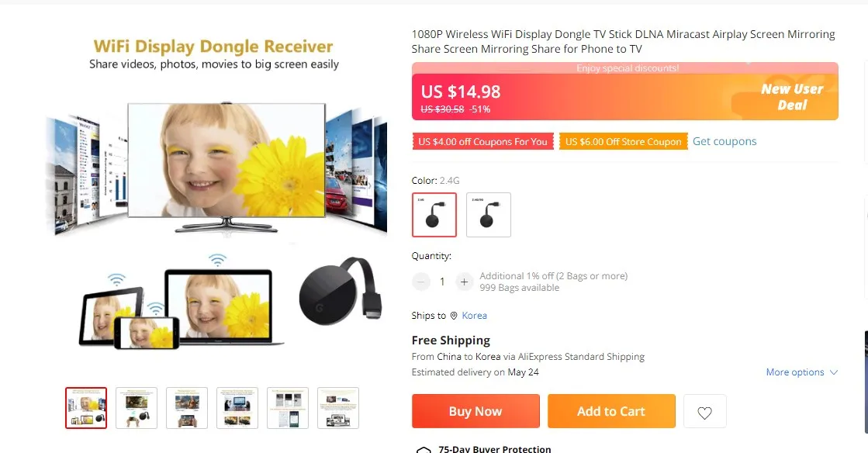Add item to wishlist with heart icon
Screen dimensions: 868x453
(x=704, y=411)
